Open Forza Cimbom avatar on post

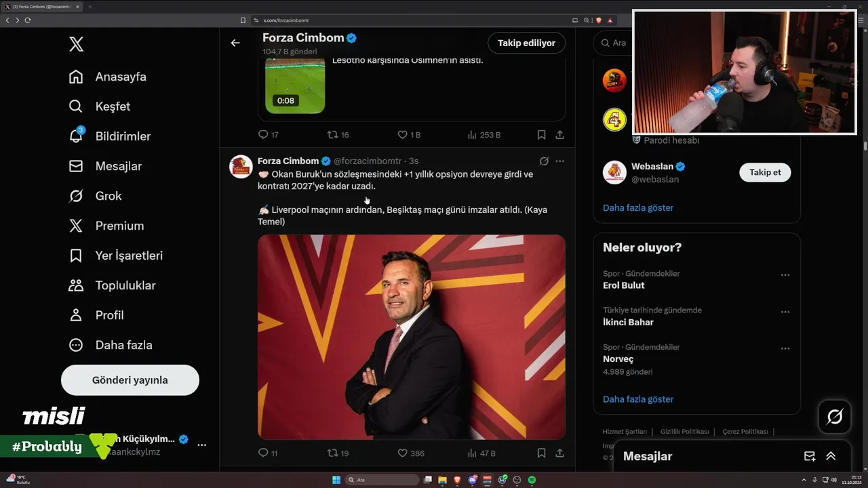pyautogui.click(x=241, y=167)
